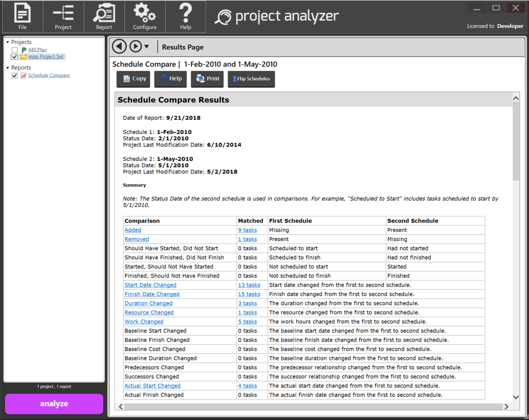Uncheck the mpp Project Set checkbox
The width and height of the screenshot is (529, 420).
point(15,57)
